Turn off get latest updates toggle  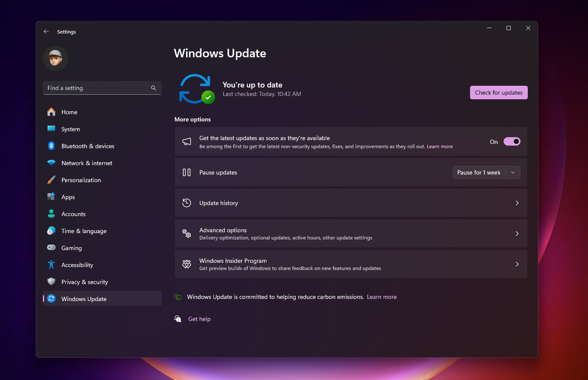(512, 141)
